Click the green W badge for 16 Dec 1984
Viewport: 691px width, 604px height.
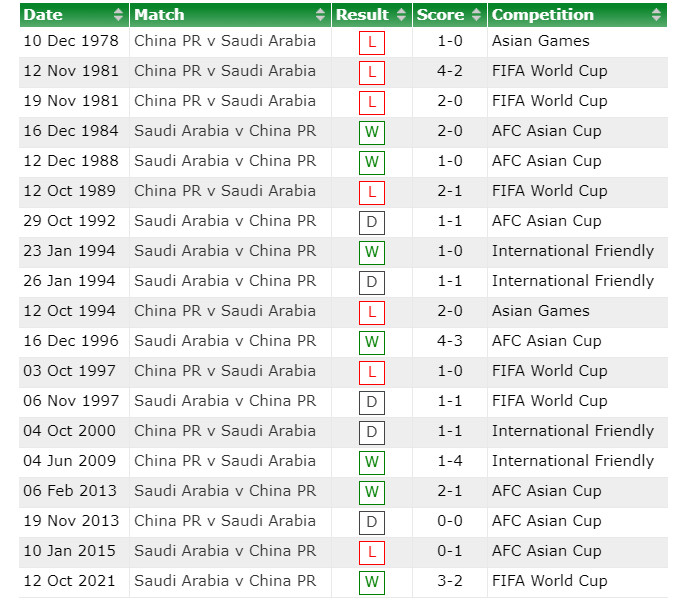pyautogui.click(x=372, y=133)
